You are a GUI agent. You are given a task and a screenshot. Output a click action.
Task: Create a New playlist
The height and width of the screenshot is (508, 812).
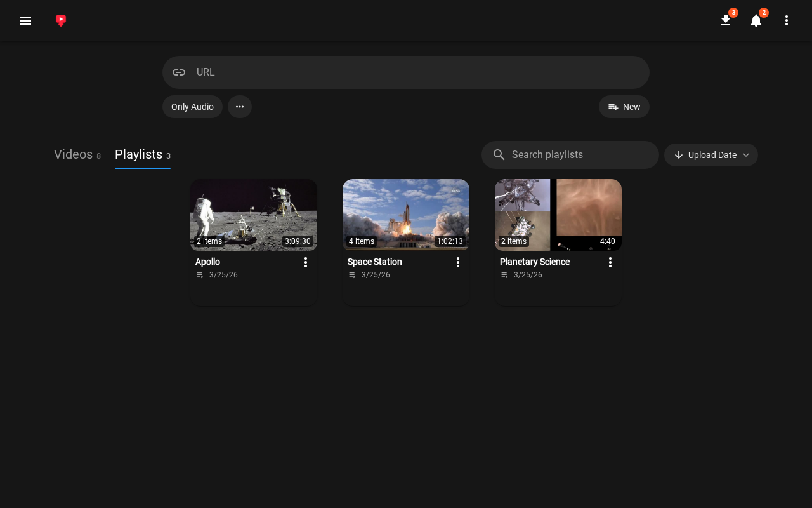(624, 107)
